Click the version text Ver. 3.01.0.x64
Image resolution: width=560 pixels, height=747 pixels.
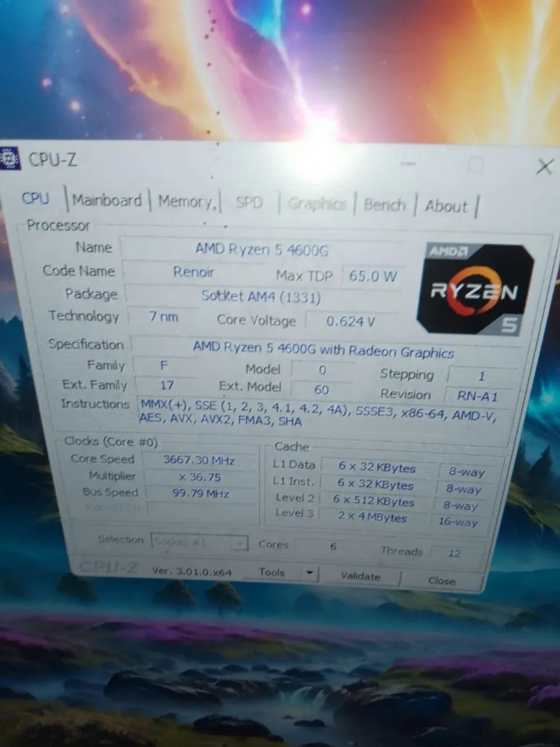192,571
